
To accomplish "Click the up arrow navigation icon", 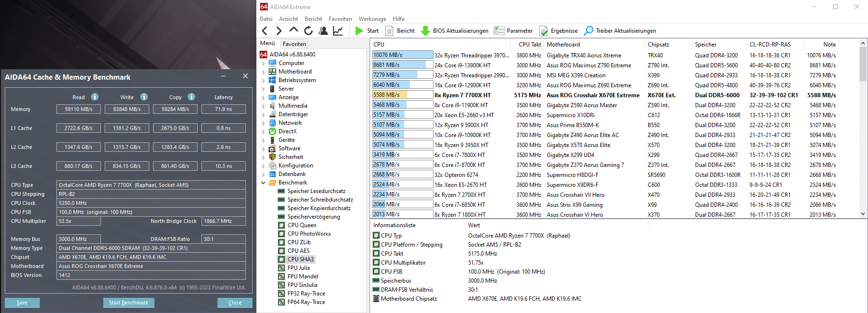I will click(294, 30).
